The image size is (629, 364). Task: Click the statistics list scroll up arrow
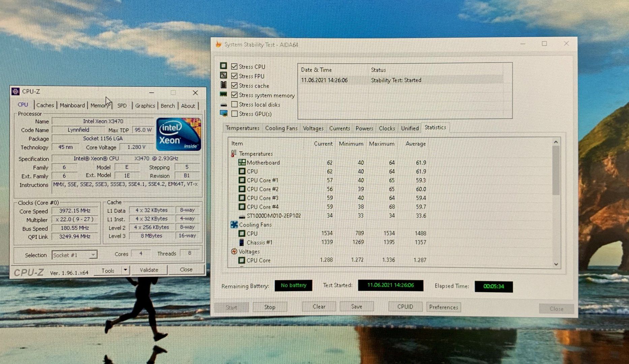pyautogui.click(x=556, y=142)
